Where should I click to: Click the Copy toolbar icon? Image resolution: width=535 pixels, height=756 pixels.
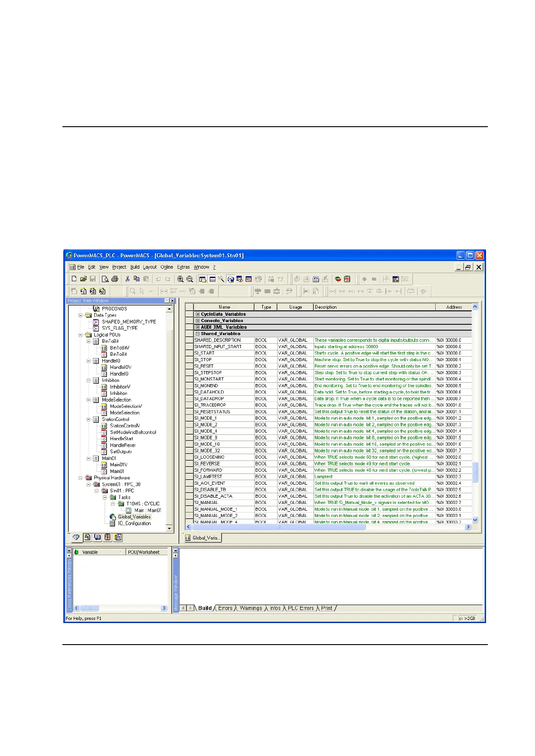click(x=137, y=279)
